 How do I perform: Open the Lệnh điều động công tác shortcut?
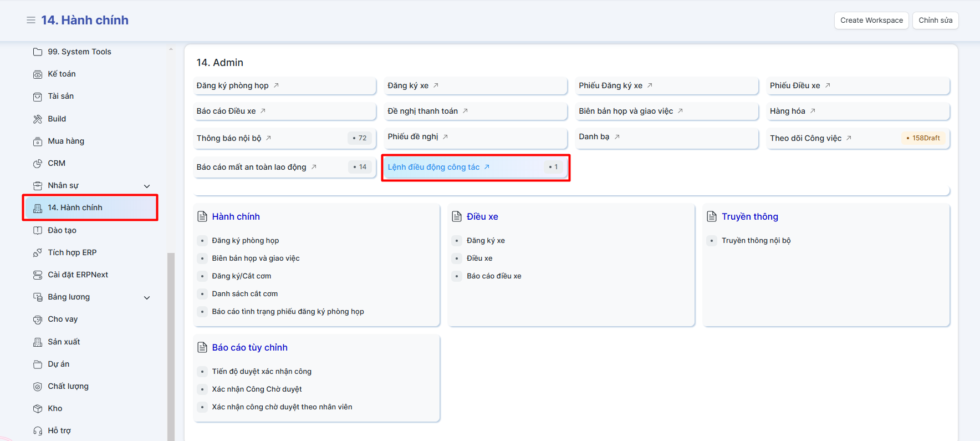[x=433, y=167]
